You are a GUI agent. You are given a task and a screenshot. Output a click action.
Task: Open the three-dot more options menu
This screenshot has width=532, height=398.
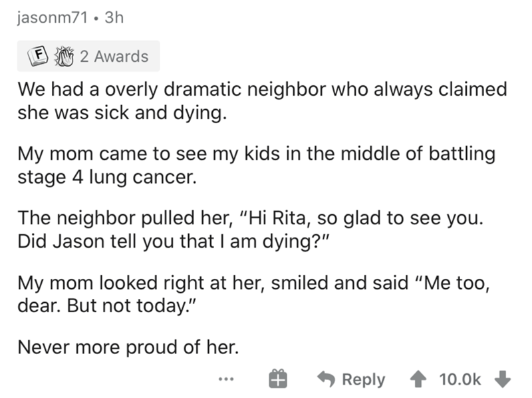pos(226,379)
